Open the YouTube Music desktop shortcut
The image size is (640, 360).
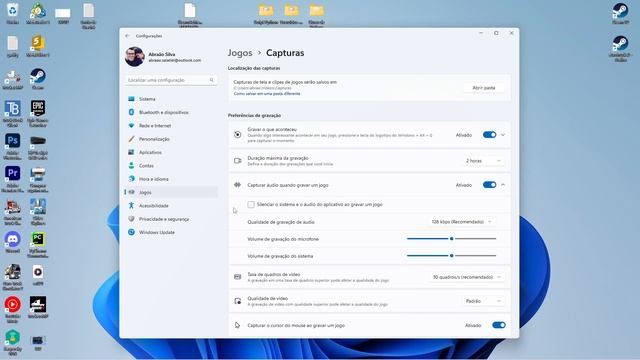13,310
